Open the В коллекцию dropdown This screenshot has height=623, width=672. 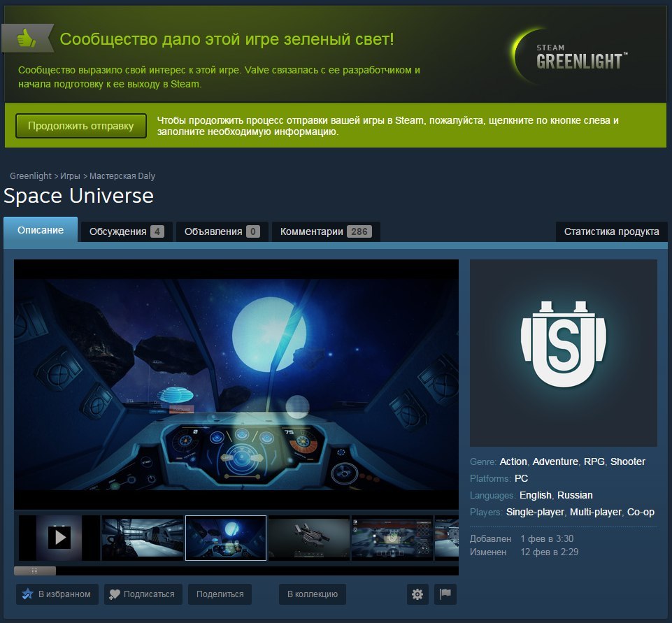312,594
